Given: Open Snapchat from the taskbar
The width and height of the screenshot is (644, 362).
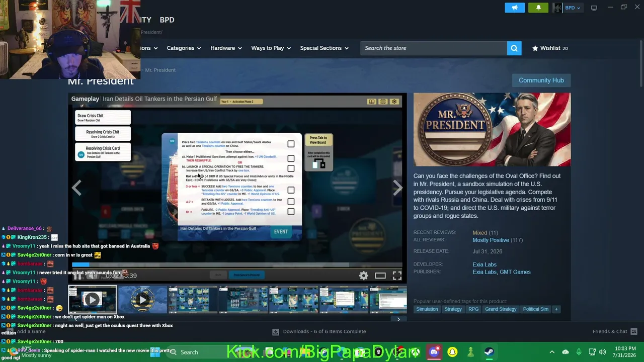Looking at the screenshot, I should (452, 352).
